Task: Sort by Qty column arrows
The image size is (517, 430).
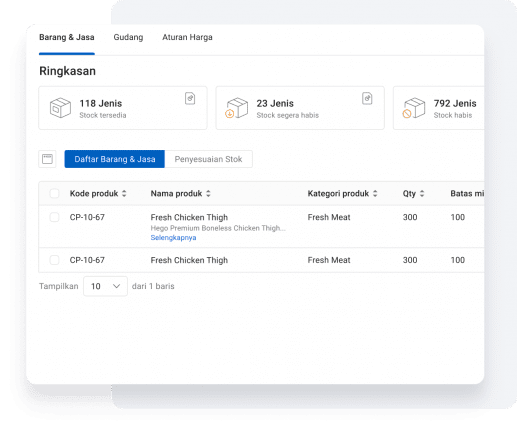Action: point(422,193)
